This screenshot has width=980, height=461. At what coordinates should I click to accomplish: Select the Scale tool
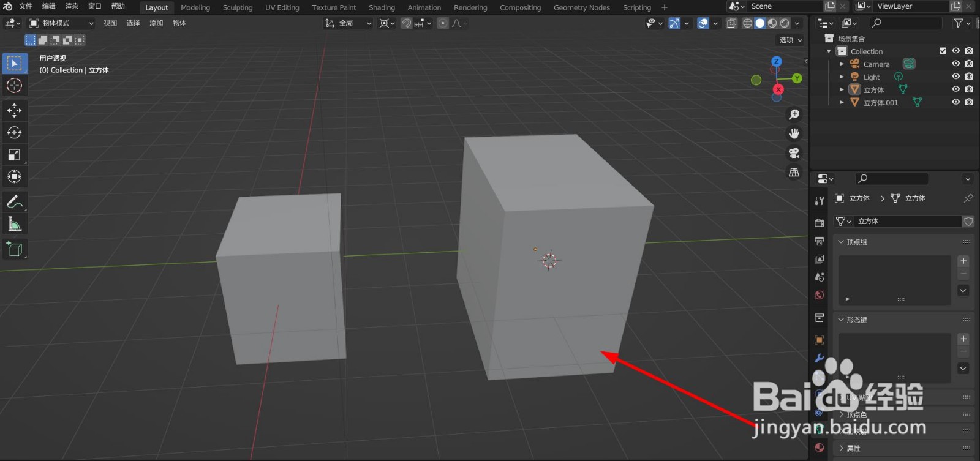pyautogui.click(x=15, y=154)
